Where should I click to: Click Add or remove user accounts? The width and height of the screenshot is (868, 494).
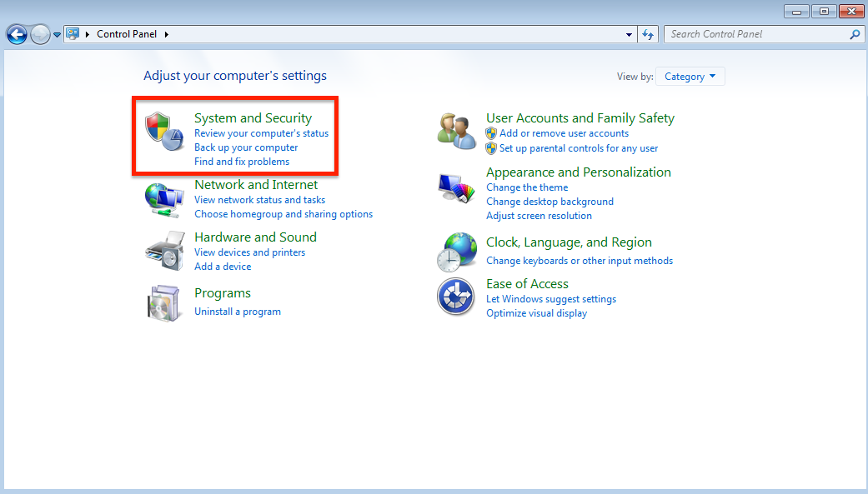click(x=564, y=133)
